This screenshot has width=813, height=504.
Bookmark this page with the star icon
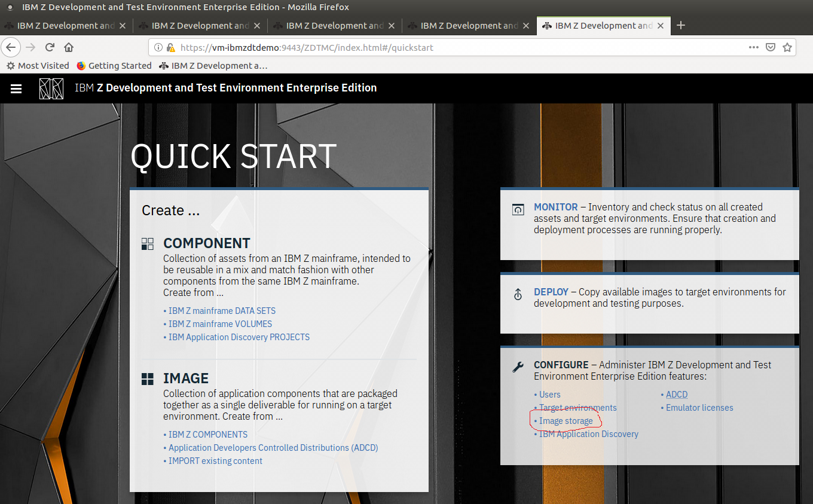787,47
